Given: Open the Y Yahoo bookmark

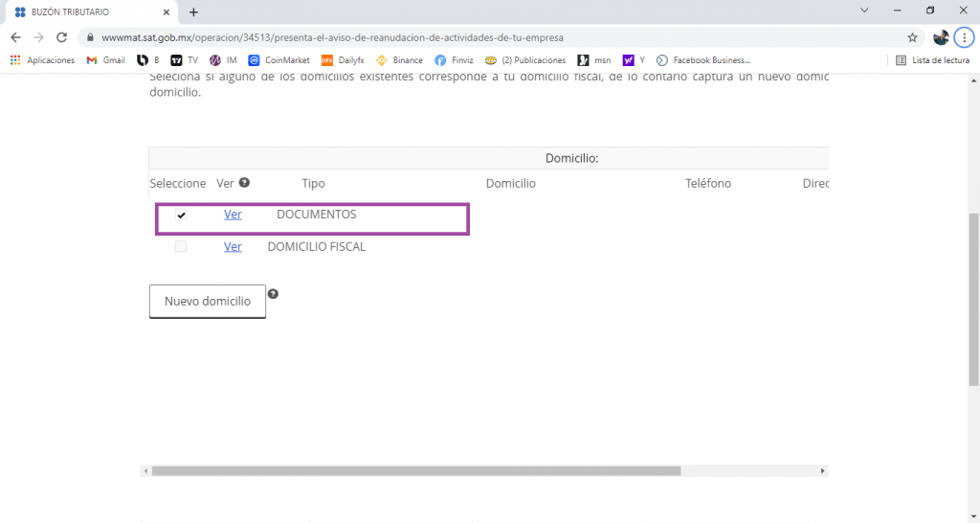Looking at the screenshot, I should [x=634, y=60].
